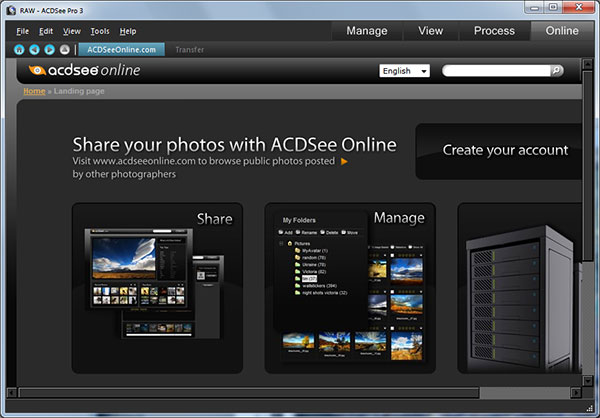
Task: Click the Forward arrow icon
Action: 50,48
